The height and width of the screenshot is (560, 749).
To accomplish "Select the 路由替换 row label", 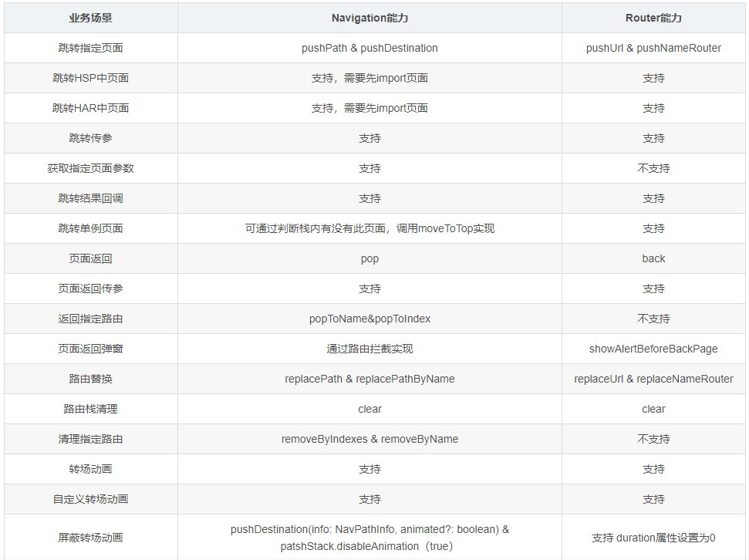I will [x=91, y=379].
